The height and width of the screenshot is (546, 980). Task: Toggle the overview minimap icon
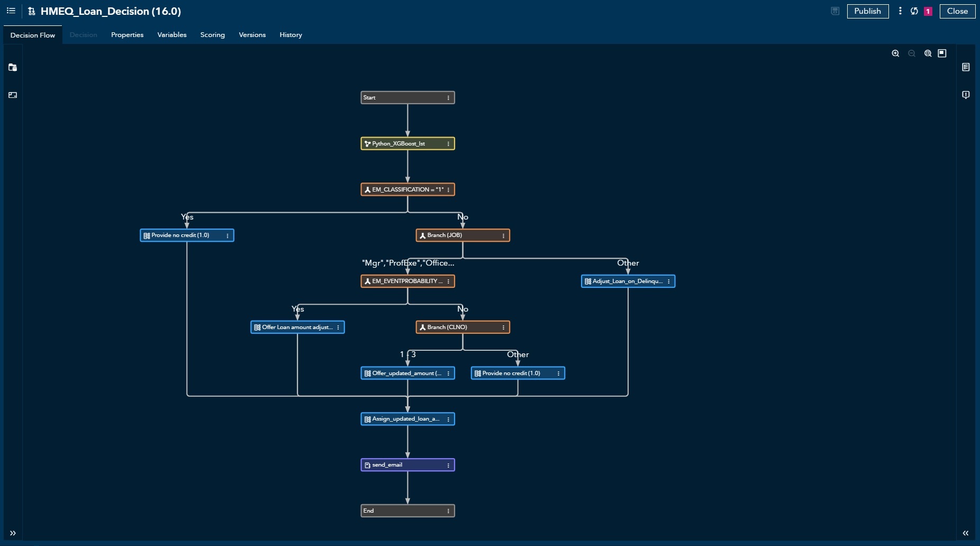[942, 53]
